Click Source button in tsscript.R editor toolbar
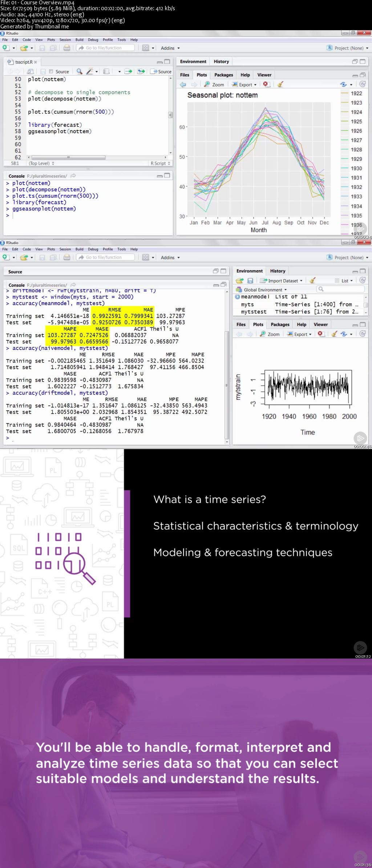The height and width of the screenshot is (868, 372). [161, 72]
